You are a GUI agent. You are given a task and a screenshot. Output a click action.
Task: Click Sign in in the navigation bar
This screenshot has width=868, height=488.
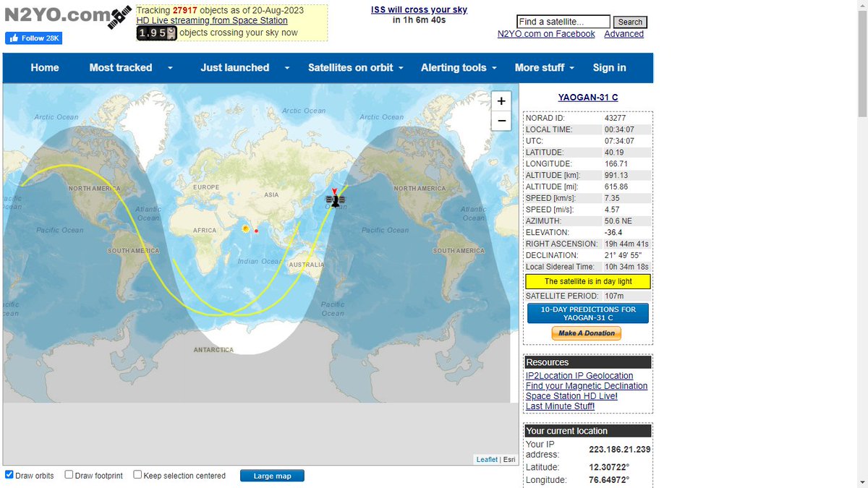(x=610, y=67)
